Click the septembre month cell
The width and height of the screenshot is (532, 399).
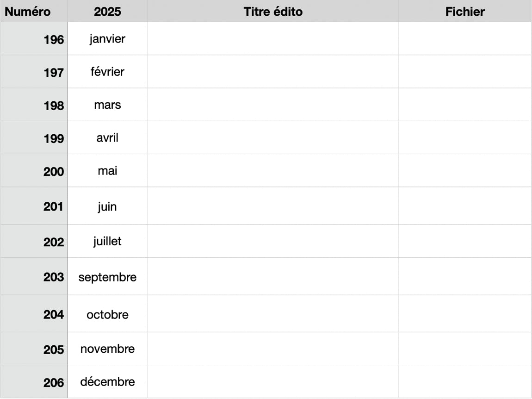click(x=107, y=277)
